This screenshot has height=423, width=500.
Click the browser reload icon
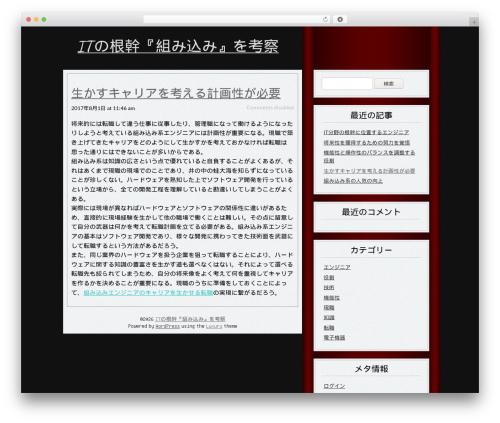coord(325,20)
